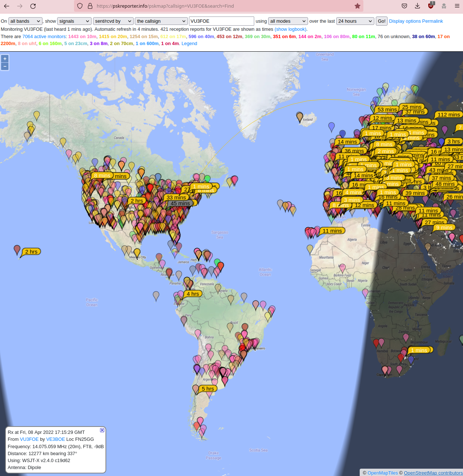Click the uBlock extension icon

tap(431, 5)
